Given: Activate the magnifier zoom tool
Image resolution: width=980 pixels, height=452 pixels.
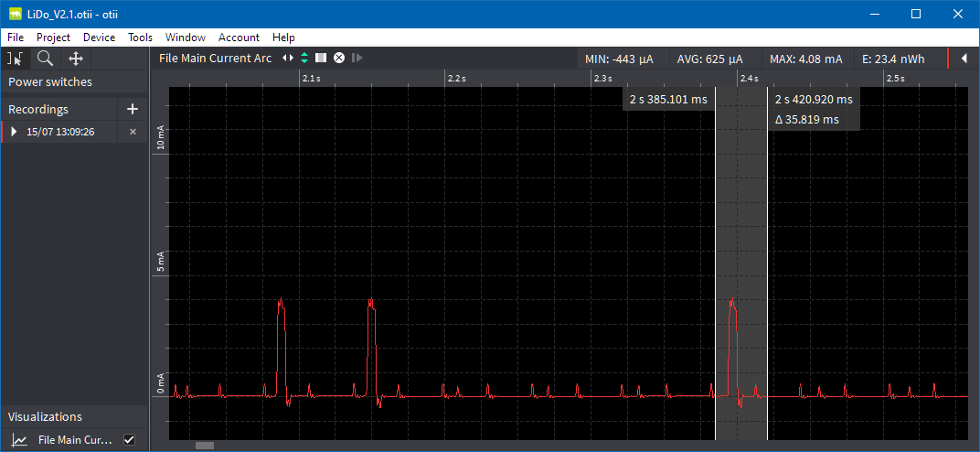Looking at the screenshot, I should 45,59.
